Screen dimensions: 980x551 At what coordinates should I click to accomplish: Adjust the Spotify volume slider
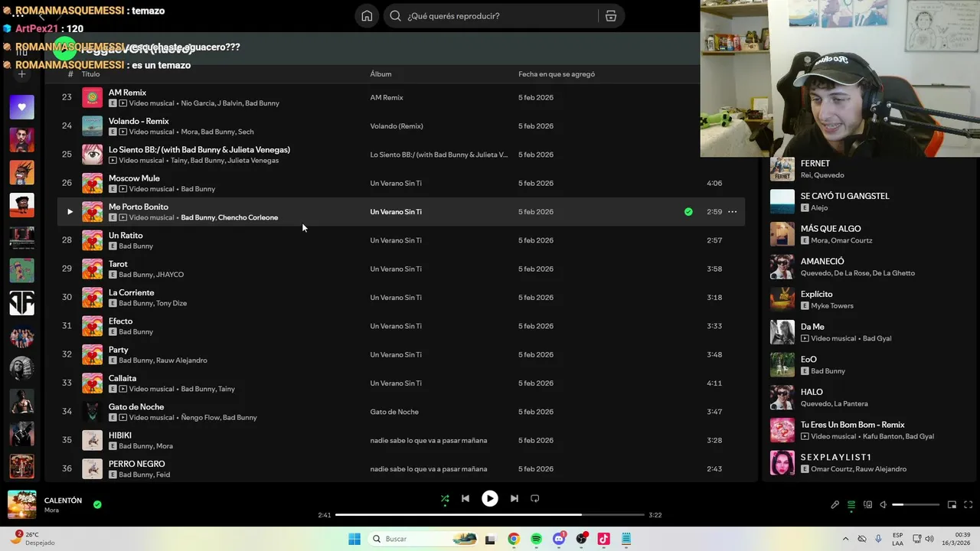point(916,505)
